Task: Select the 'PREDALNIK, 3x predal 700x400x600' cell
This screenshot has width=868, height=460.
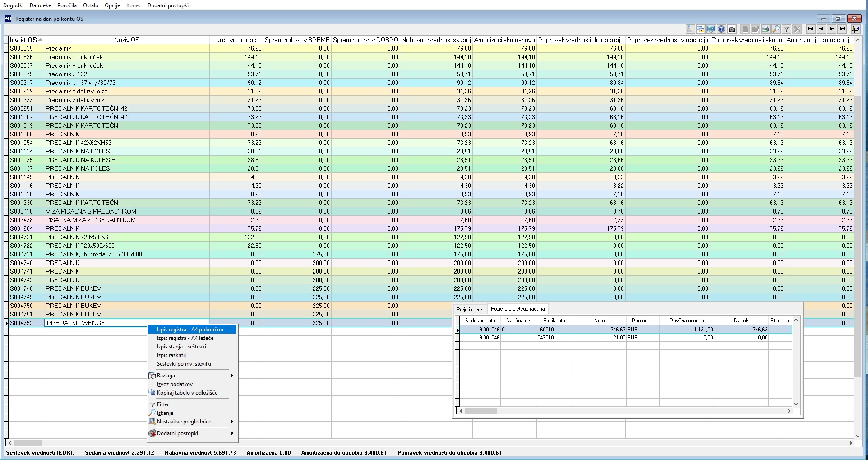Action: pos(127,254)
